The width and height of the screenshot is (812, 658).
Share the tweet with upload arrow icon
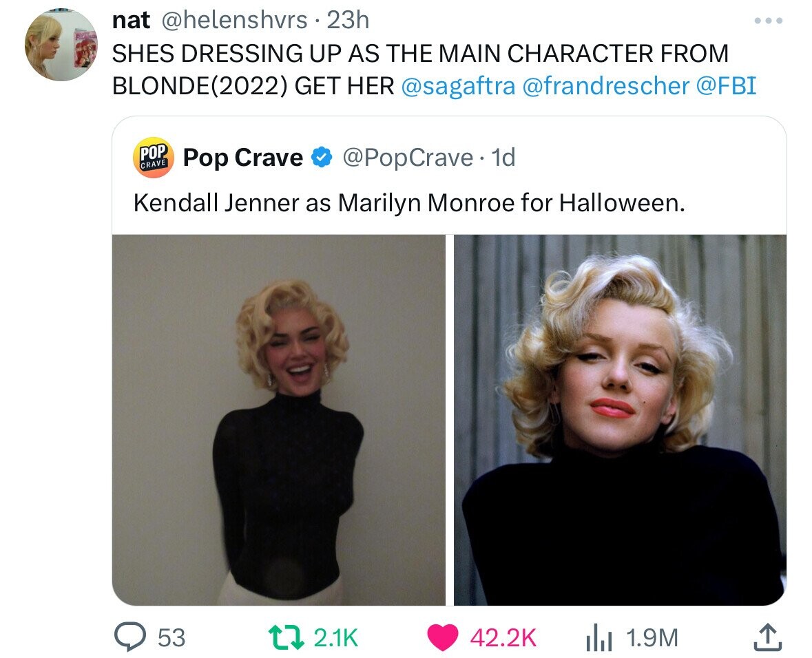pyautogui.click(x=767, y=637)
